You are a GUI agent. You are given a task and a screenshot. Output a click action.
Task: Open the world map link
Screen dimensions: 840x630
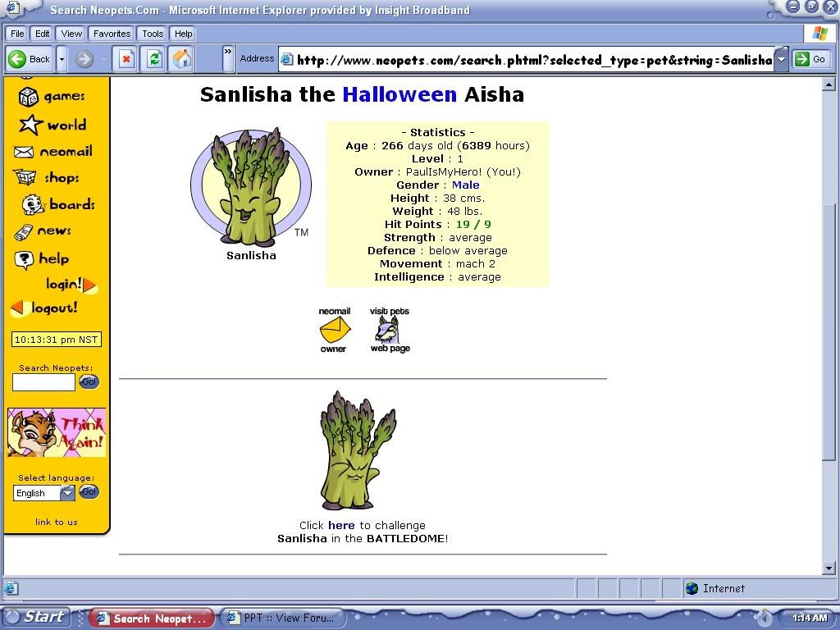pos(52,125)
